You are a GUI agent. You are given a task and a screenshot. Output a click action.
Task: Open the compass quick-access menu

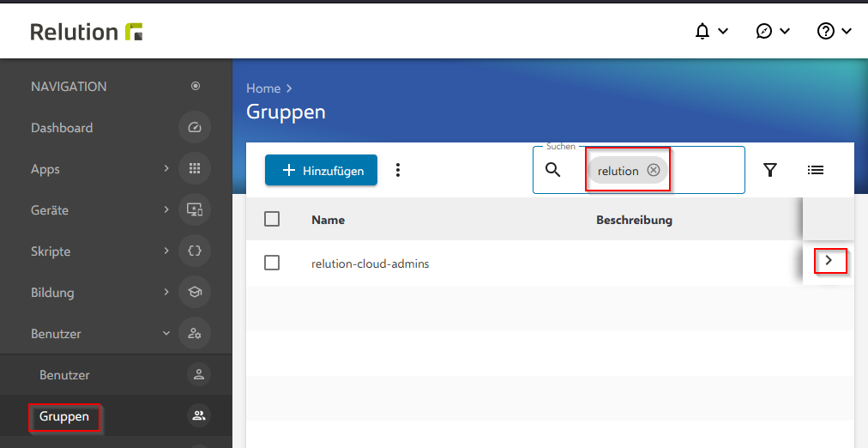tap(772, 32)
